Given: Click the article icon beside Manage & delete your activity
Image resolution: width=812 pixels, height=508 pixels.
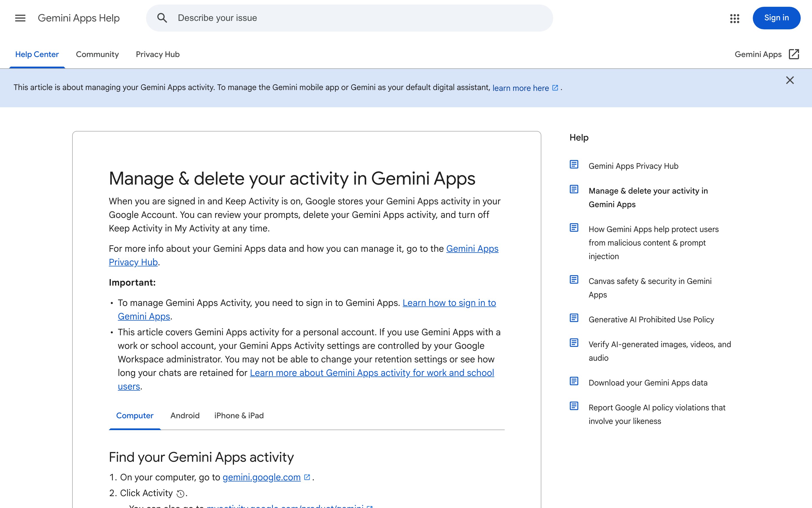Looking at the screenshot, I should point(574,189).
